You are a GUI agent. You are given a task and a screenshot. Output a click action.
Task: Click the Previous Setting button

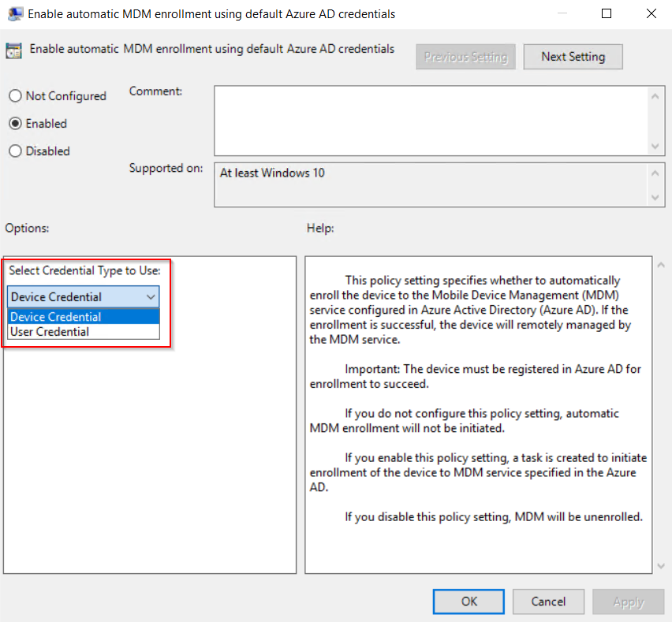point(465,57)
